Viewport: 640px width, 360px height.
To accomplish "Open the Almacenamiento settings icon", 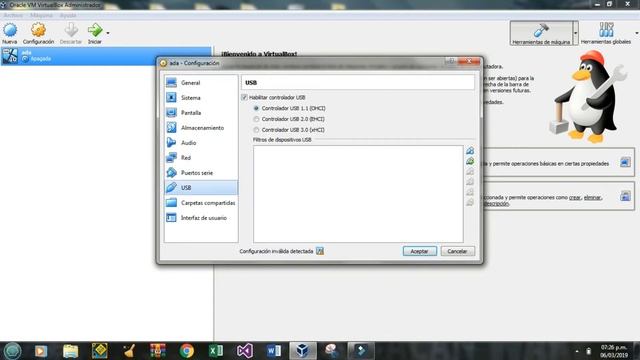I will (x=171, y=127).
